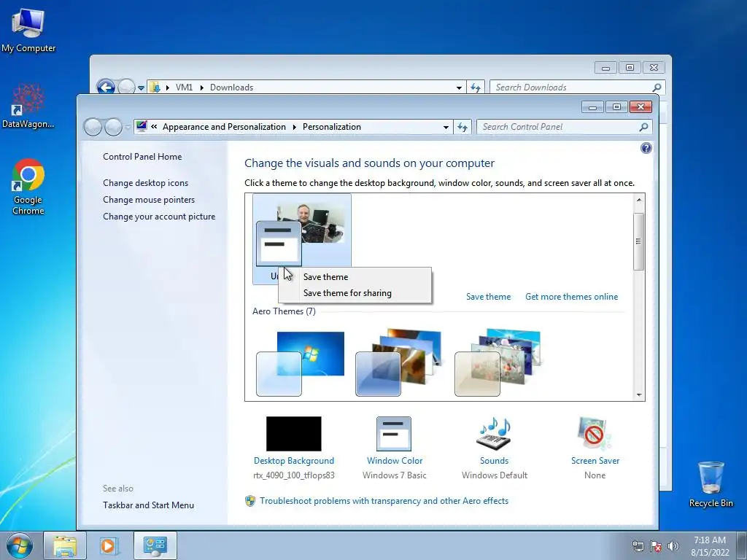The height and width of the screenshot is (560, 747).
Task: Click Change mouse pointers
Action: pos(149,200)
